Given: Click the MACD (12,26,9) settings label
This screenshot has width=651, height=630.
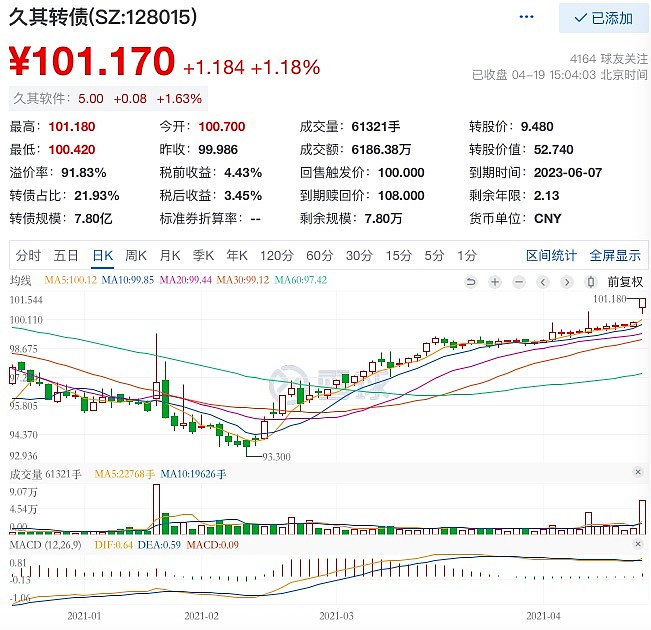Looking at the screenshot, I should point(46,545).
